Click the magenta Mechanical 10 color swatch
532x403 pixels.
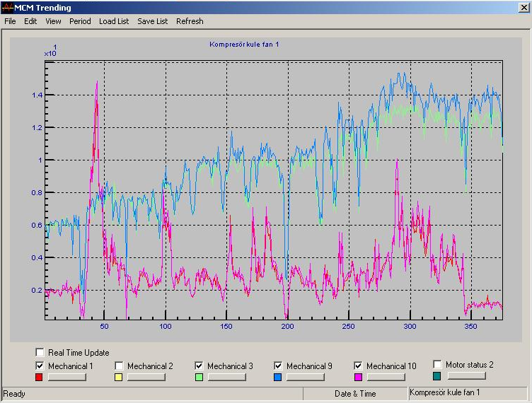pyautogui.click(x=358, y=378)
